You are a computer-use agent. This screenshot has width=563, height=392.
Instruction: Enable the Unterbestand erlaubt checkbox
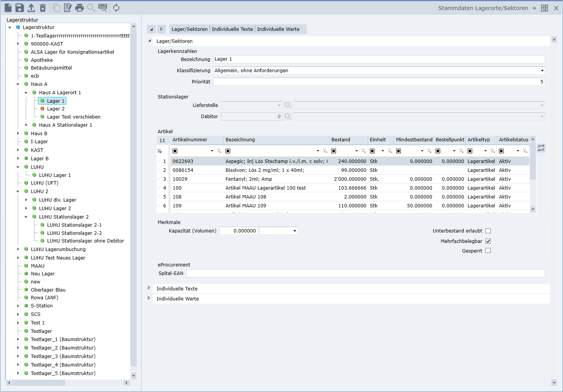pyautogui.click(x=488, y=231)
